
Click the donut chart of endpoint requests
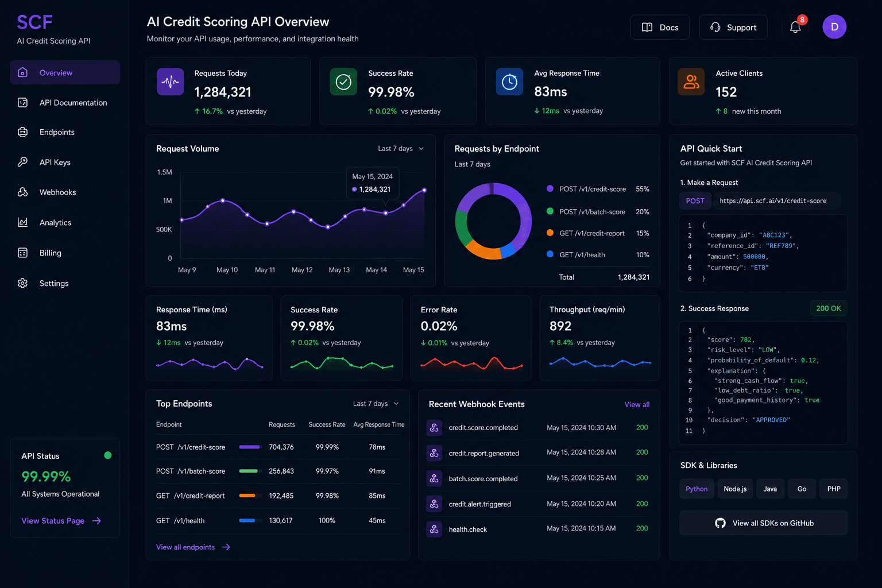coord(493,221)
